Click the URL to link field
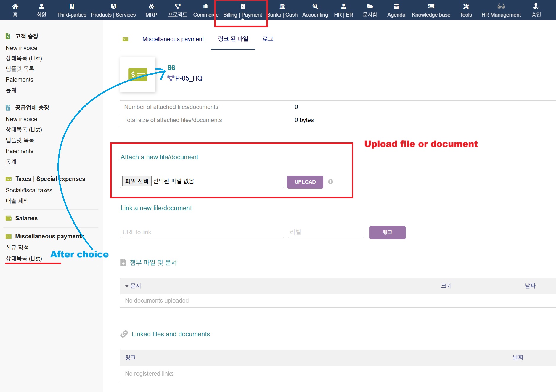The width and height of the screenshot is (556, 392). 202,232
